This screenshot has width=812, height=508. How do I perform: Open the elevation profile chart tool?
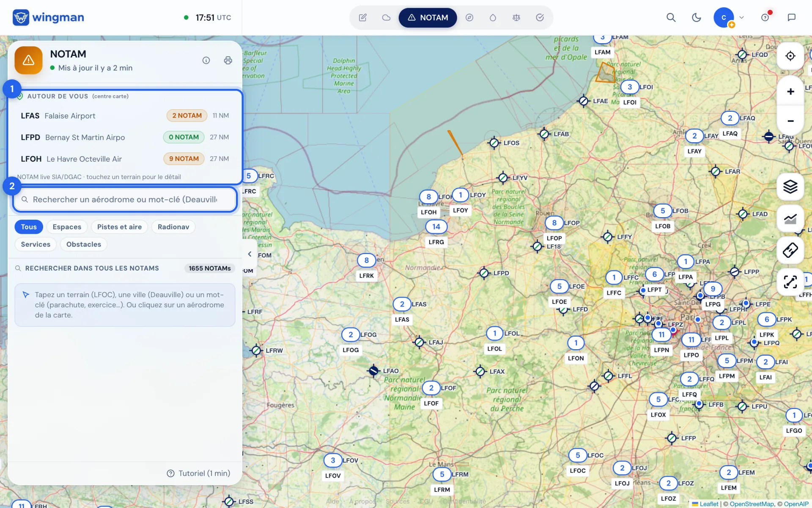(790, 219)
